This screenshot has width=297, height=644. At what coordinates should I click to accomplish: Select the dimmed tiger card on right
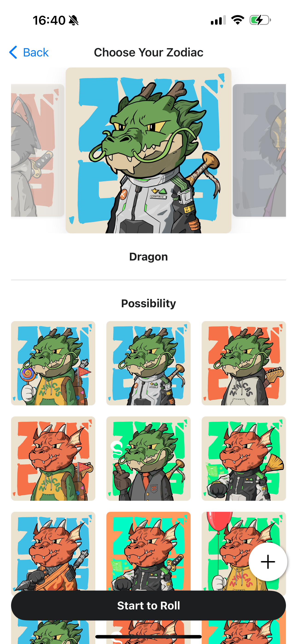click(259, 150)
